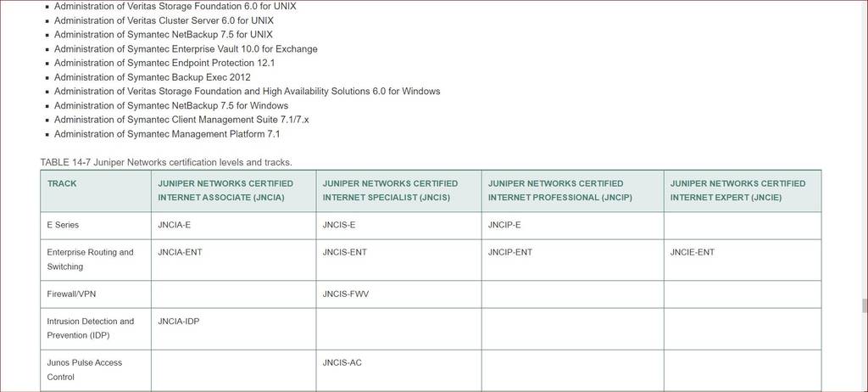Click the JNCIA-E table cell

point(234,225)
